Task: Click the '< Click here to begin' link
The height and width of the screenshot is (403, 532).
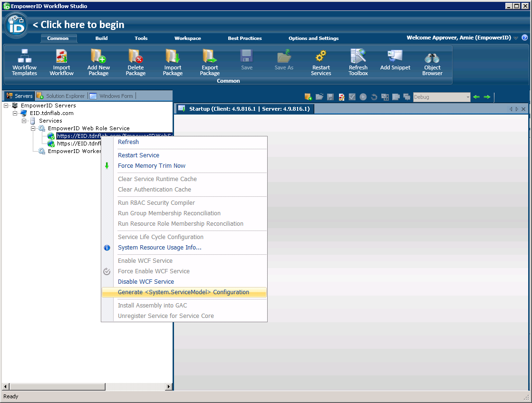Action: (78, 25)
